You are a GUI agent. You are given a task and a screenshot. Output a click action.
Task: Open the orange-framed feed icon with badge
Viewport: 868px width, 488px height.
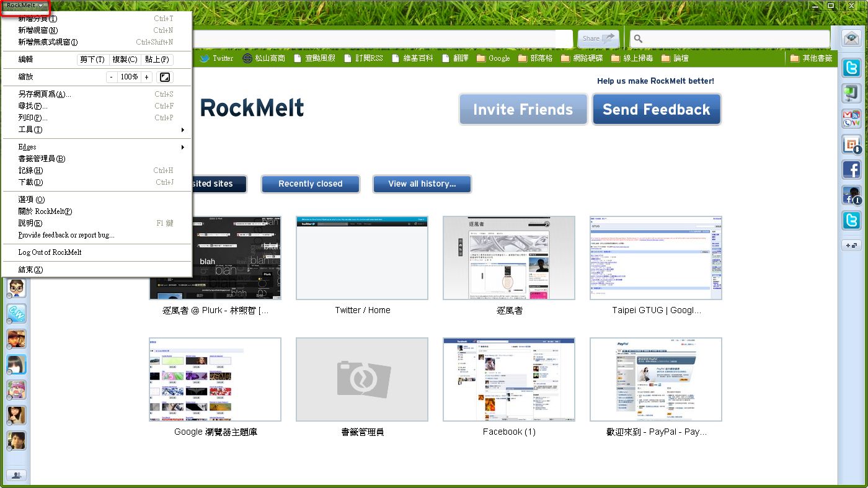coord(851,144)
